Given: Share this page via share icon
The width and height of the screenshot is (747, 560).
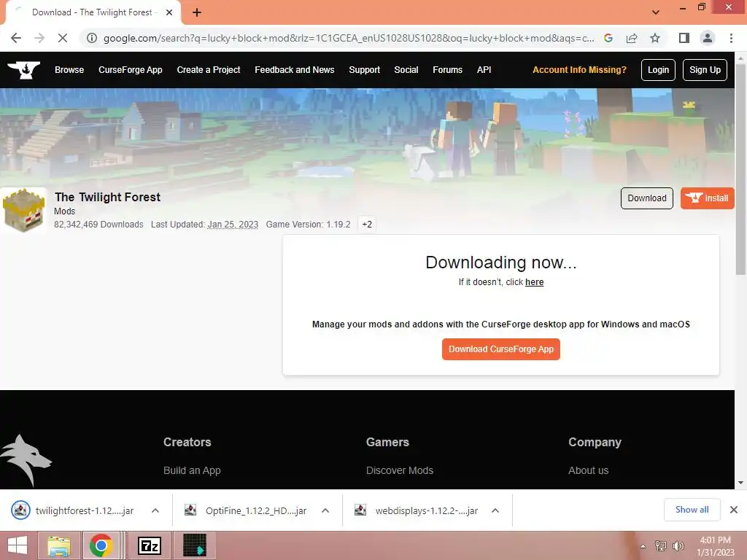Looking at the screenshot, I should point(632,38).
